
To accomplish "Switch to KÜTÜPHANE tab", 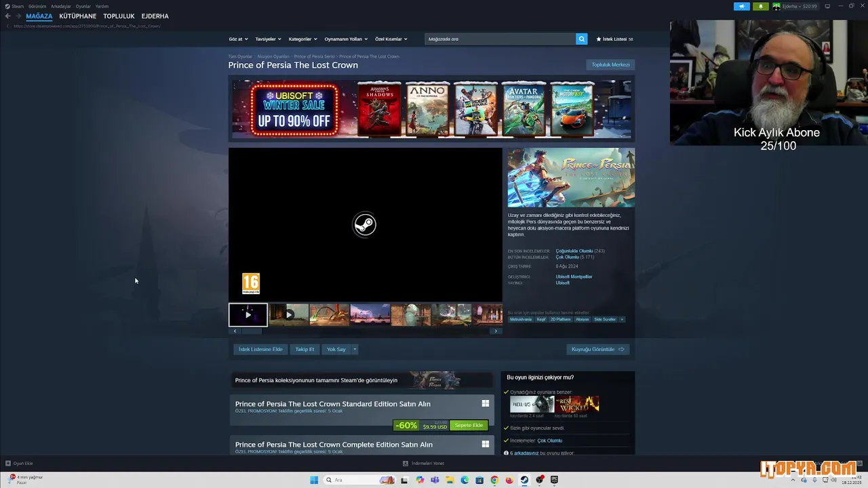I will (x=78, y=16).
